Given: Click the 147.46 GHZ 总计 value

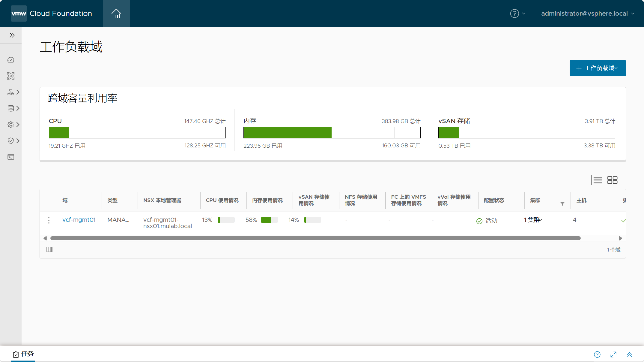Looking at the screenshot, I should [205, 121].
